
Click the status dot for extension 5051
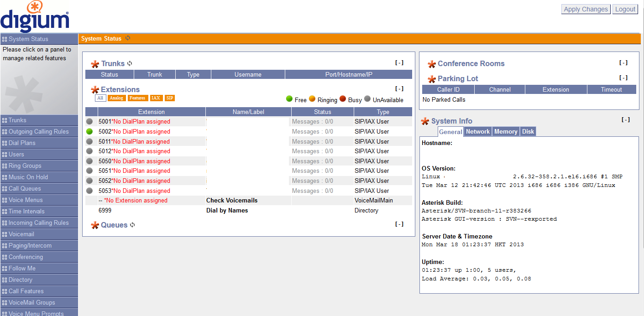pos(89,171)
